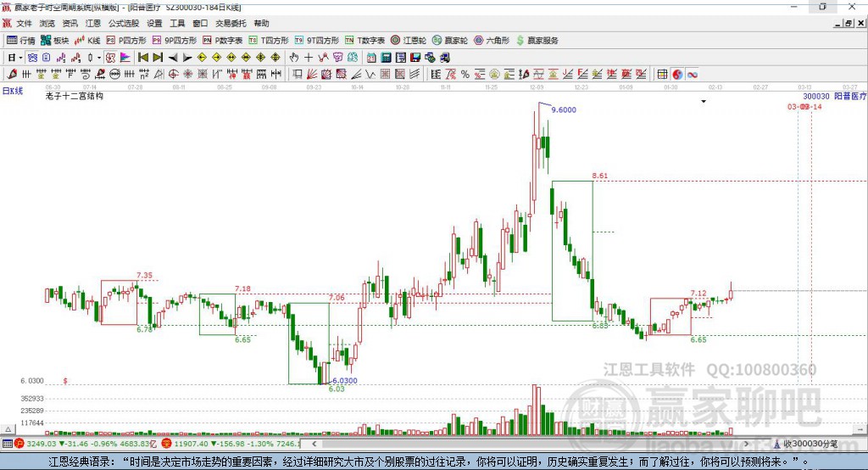Open the 板块 sector view

pos(55,40)
